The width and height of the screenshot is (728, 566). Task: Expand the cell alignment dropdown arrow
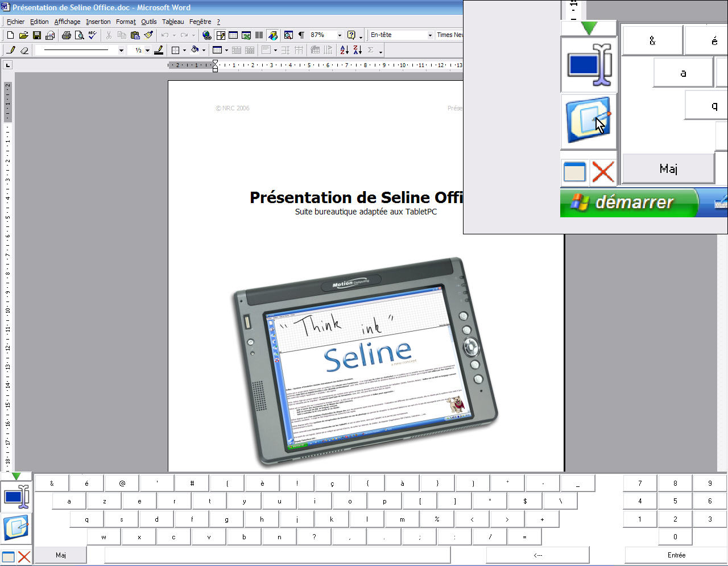coord(275,50)
